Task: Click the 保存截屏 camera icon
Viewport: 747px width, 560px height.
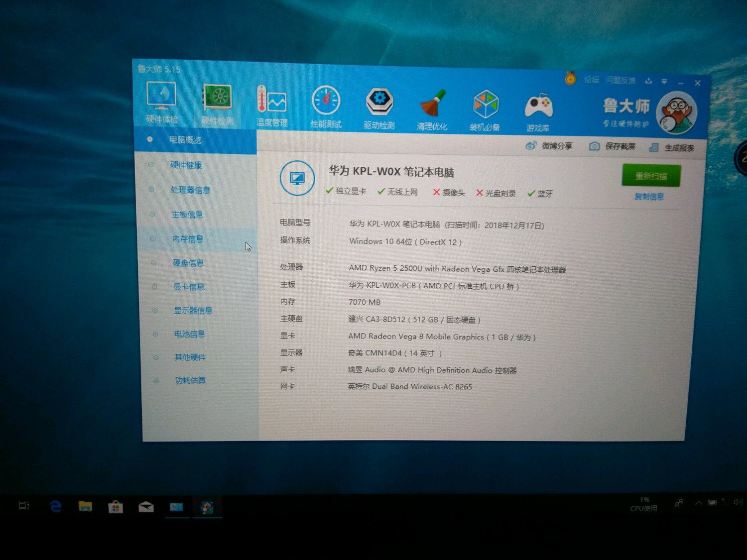Action: (x=594, y=146)
